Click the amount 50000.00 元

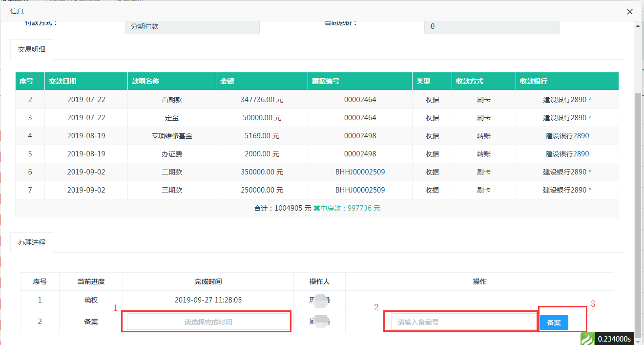pos(262,118)
